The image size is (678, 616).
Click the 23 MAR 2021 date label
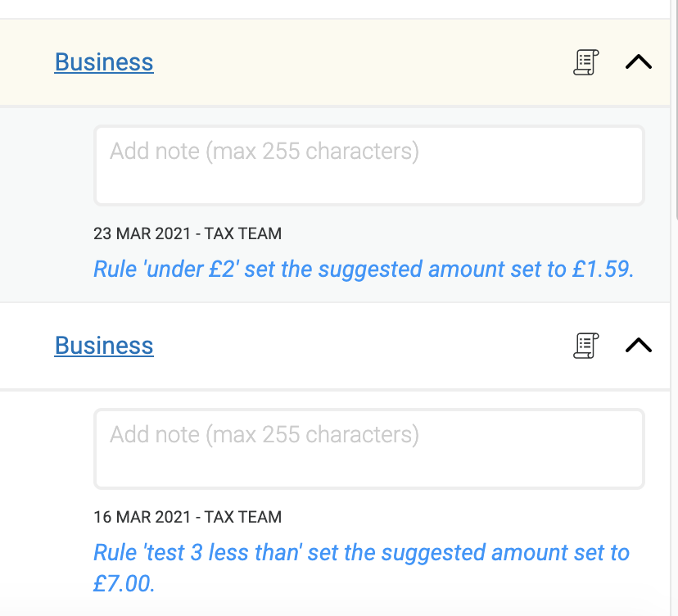pyautogui.click(x=142, y=234)
